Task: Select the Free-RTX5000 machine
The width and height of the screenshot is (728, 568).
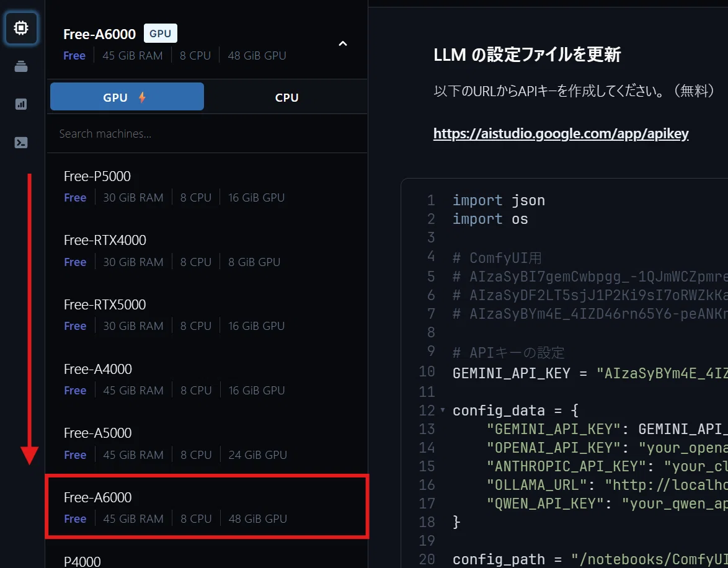Action: (x=207, y=315)
